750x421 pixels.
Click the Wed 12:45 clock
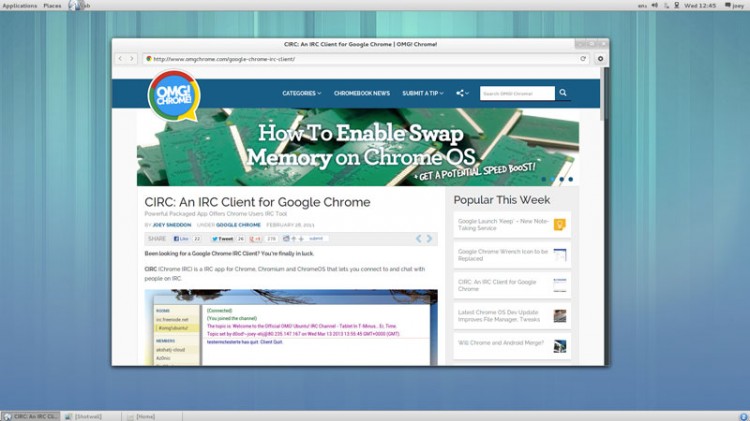point(700,6)
